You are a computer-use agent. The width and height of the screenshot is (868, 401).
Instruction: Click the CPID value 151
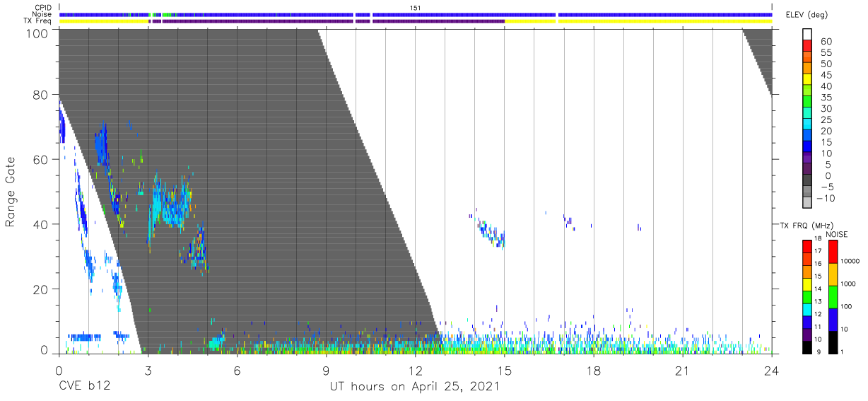pos(415,7)
